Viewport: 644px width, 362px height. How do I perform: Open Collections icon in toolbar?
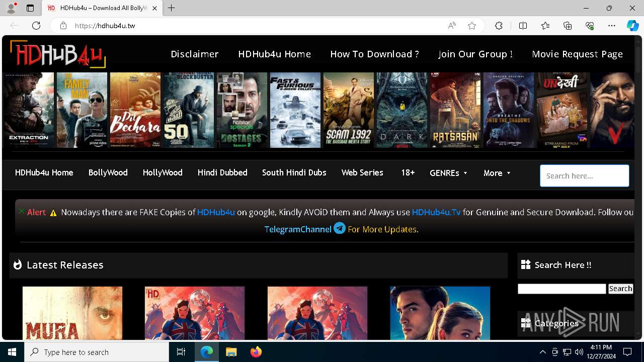tap(568, 26)
